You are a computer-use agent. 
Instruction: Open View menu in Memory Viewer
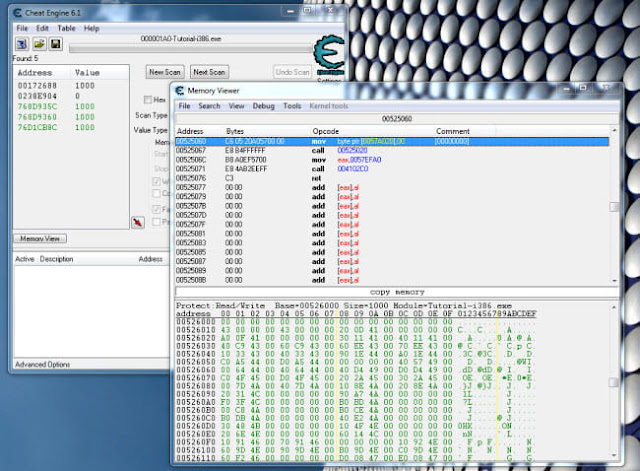click(236, 106)
